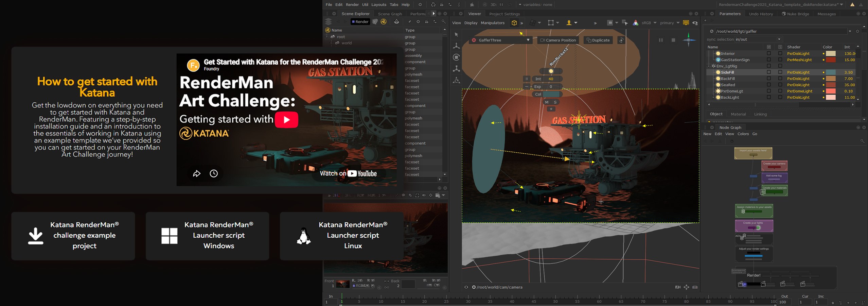Open the Material tab in Parameters

738,114
